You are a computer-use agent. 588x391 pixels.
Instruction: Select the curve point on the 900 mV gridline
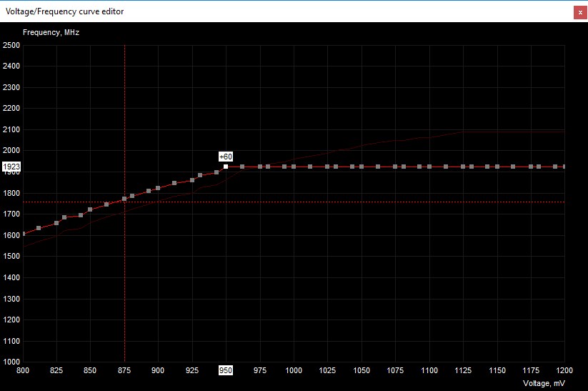pyautogui.click(x=158, y=188)
